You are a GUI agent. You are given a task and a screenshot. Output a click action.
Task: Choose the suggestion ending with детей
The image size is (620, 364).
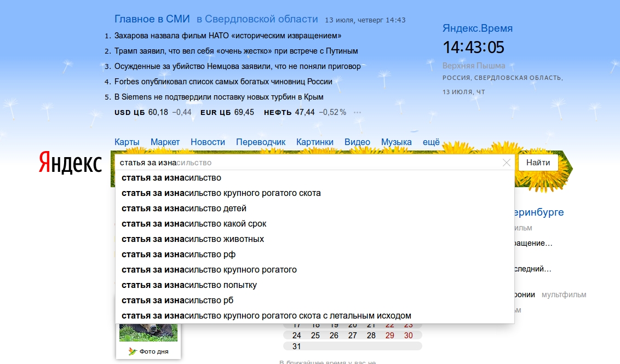pyautogui.click(x=315, y=209)
